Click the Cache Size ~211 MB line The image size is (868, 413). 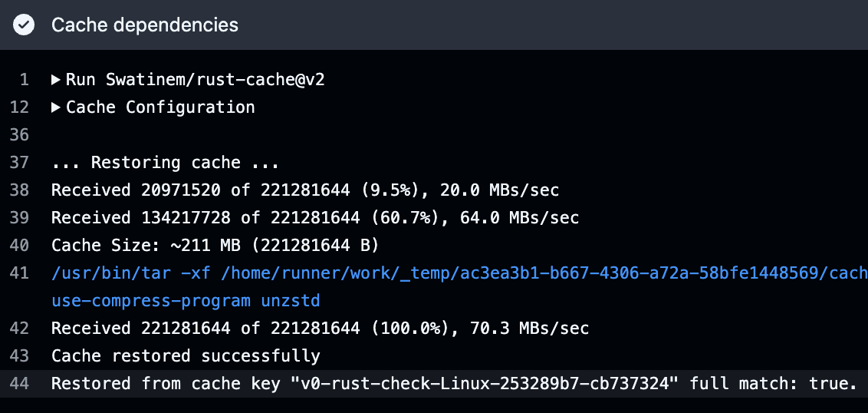(215, 246)
